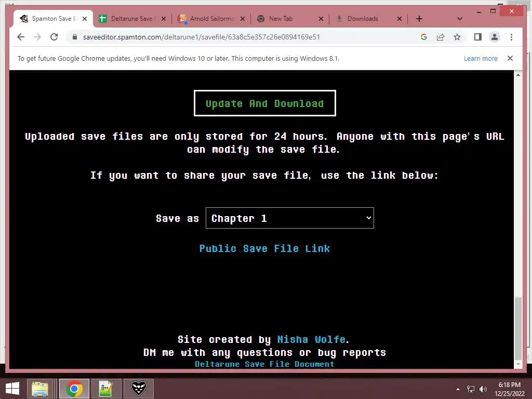Open the tab search chevron

point(460,19)
